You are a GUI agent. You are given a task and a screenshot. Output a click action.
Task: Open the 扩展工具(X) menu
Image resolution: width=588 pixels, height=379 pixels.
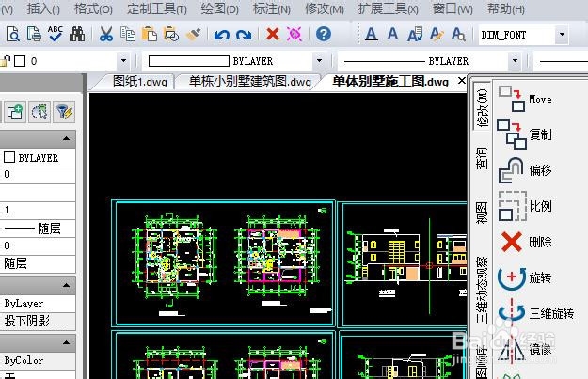click(x=389, y=8)
